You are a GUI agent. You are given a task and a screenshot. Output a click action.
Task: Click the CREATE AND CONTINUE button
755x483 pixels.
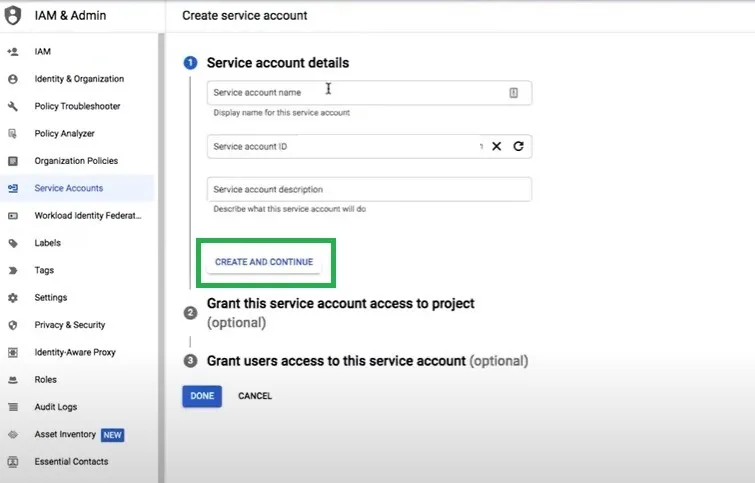coord(264,262)
